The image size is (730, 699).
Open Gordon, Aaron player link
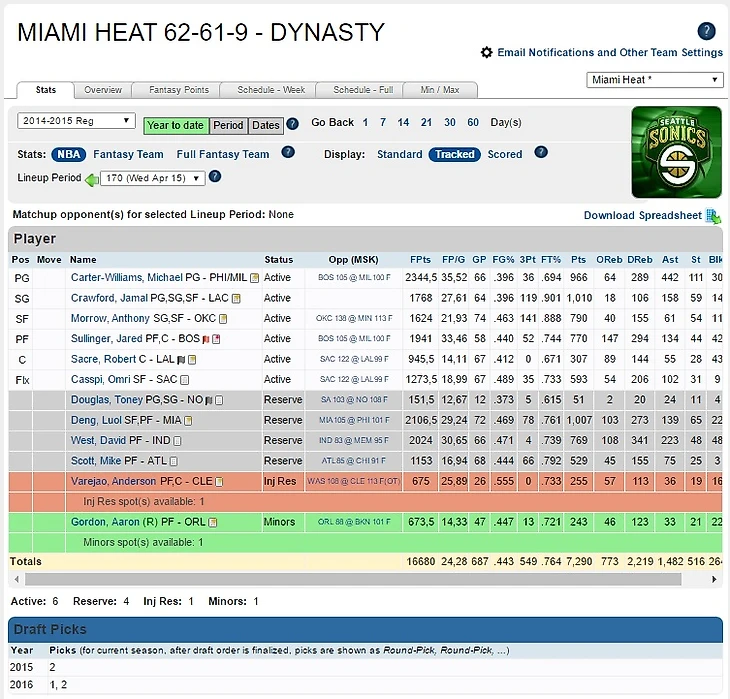pos(105,522)
